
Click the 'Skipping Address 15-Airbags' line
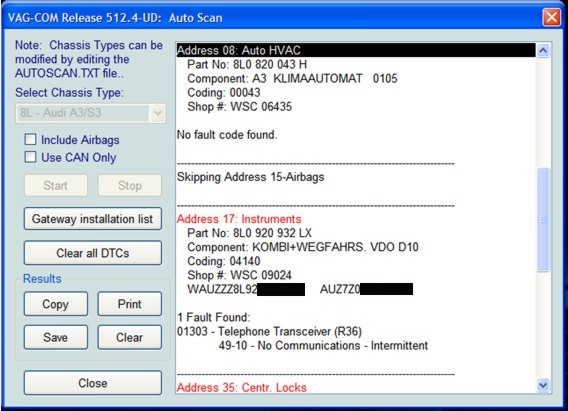[x=250, y=177]
